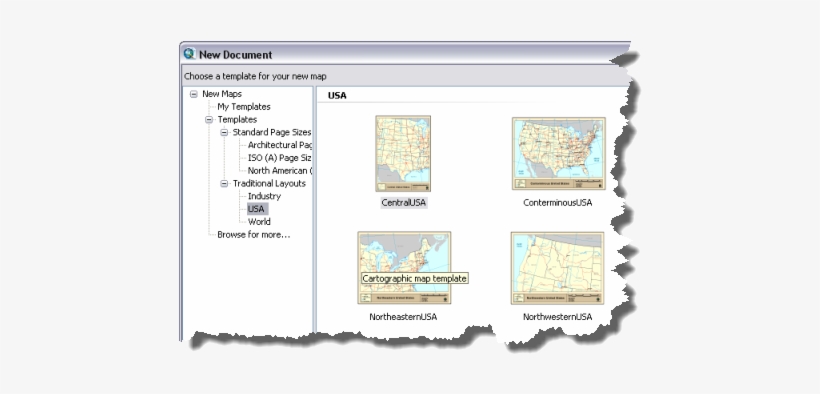Click the ArcMap globe icon in title bar
Screen dimensions: 820x394
coord(189,54)
